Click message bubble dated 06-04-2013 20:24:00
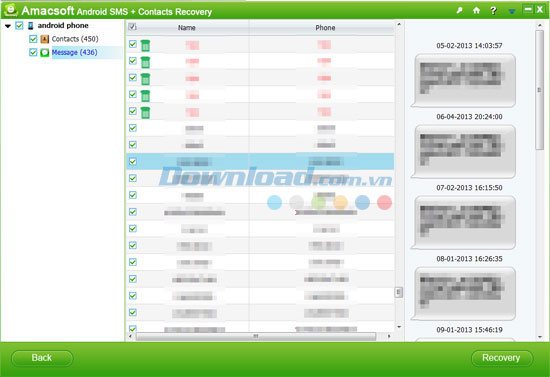This screenshot has width=550, height=377. (x=463, y=152)
